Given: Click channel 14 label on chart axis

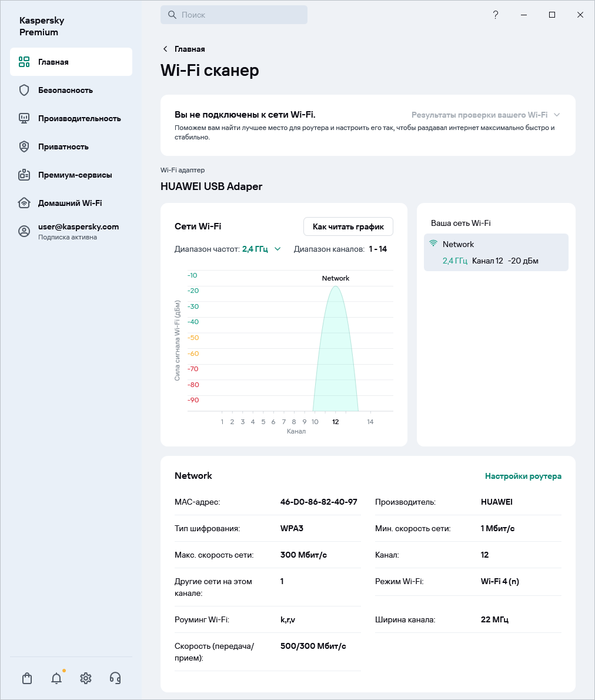Looking at the screenshot, I should click(370, 422).
